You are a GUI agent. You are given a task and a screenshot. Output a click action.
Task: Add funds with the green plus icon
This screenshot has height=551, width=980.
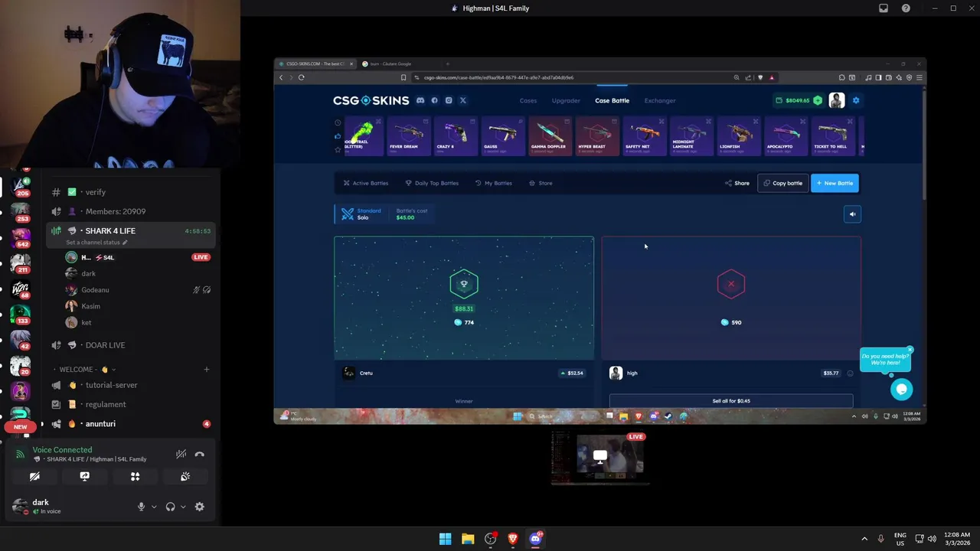tap(818, 100)
